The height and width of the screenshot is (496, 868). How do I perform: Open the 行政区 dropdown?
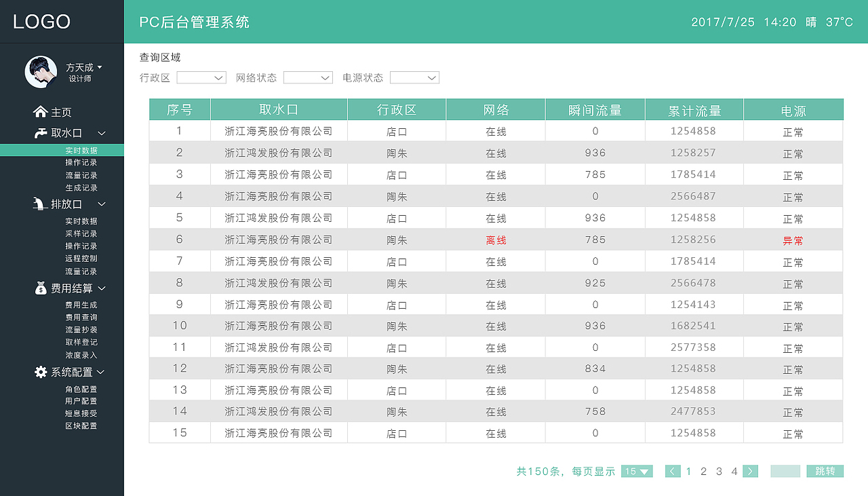point(201,77)
